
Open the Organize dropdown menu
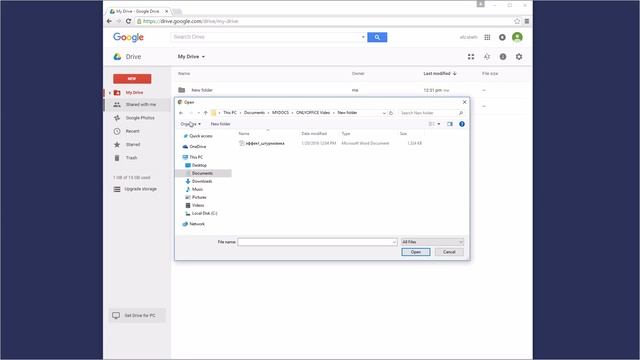click(x=191, y=124)
